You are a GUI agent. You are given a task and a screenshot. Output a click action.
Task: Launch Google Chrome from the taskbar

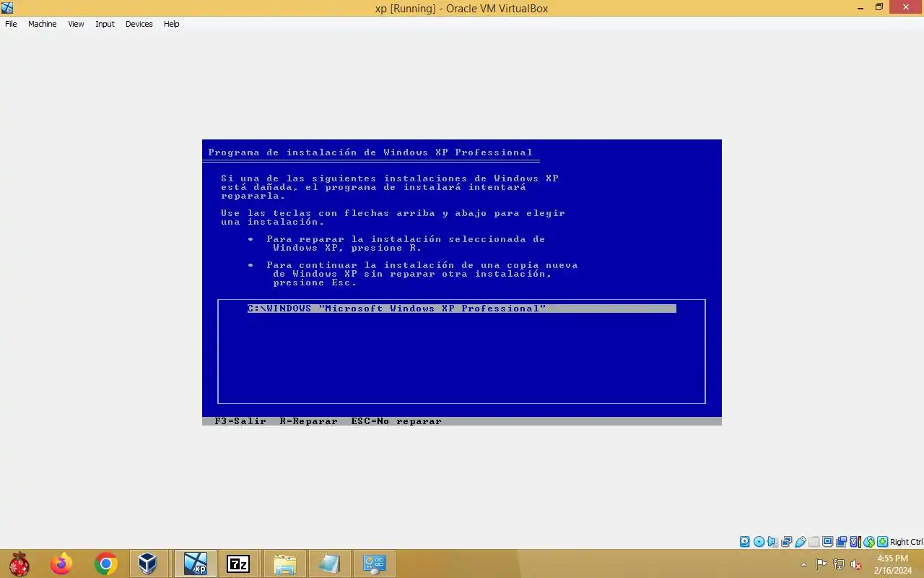(x=105, y=564)
